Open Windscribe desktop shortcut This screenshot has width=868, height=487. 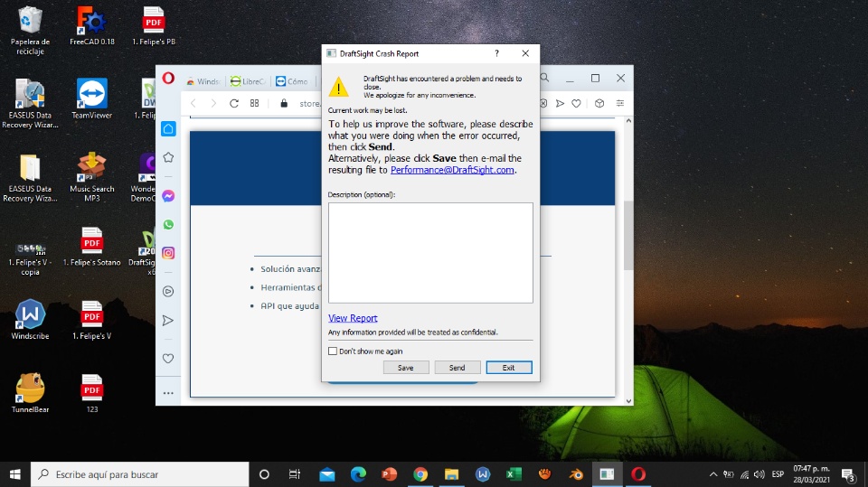tap(30, 320)
